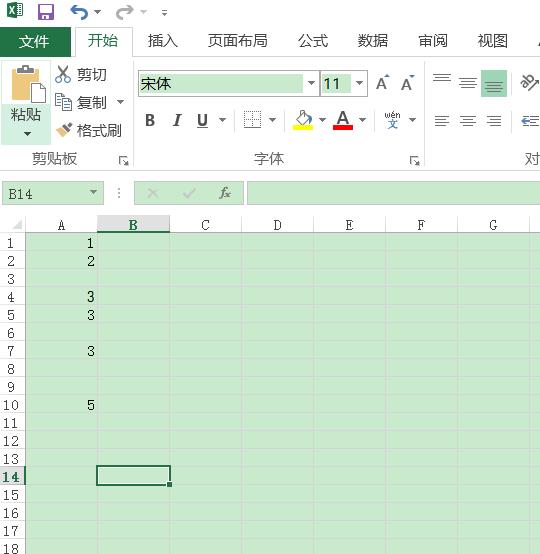Set middle vertical alignment
Image resolution: width=540 pixels, height=554 pixels.
coord(468,83)
